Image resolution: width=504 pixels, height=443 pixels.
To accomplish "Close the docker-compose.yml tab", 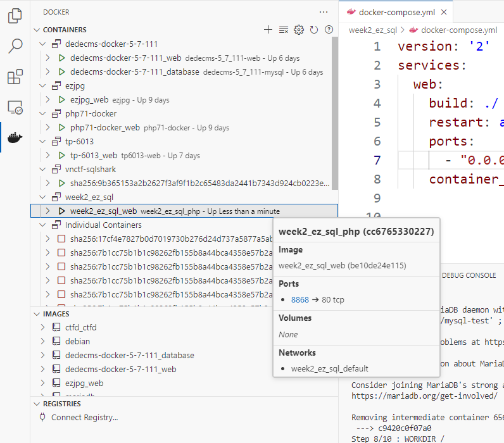I will [x=444, y=12].
